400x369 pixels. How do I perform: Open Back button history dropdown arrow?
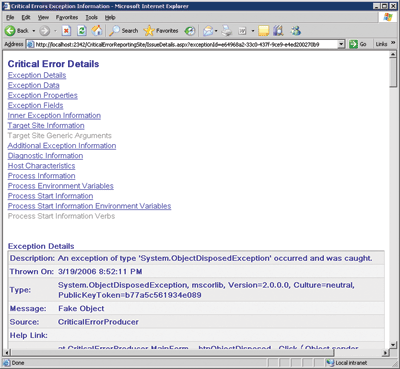tap(34, 31)
